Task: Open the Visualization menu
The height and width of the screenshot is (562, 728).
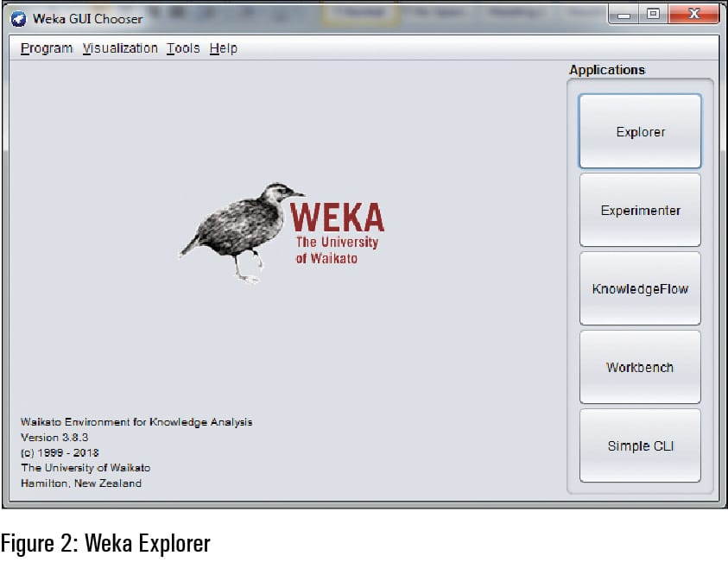Action: point(120,48)
